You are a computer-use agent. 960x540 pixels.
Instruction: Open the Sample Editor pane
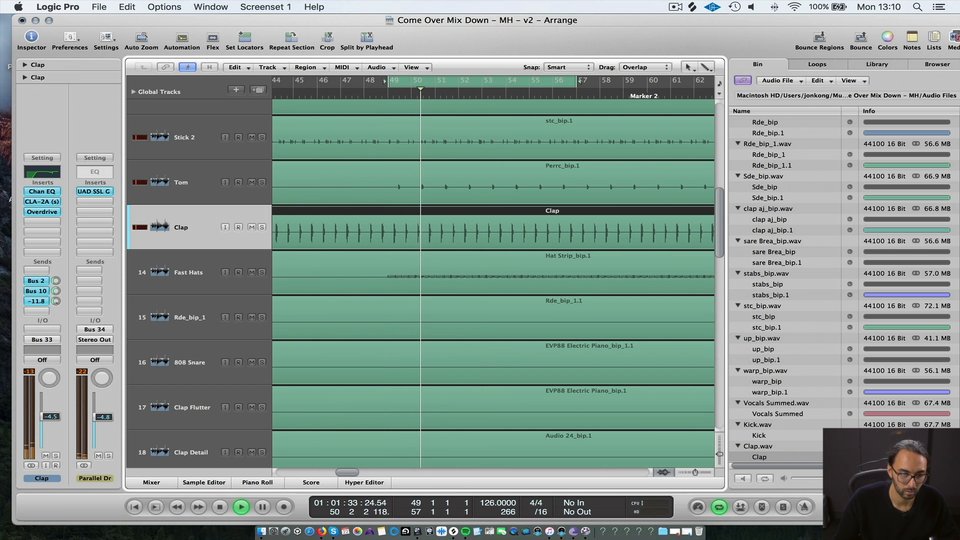(x=204, y=482)
